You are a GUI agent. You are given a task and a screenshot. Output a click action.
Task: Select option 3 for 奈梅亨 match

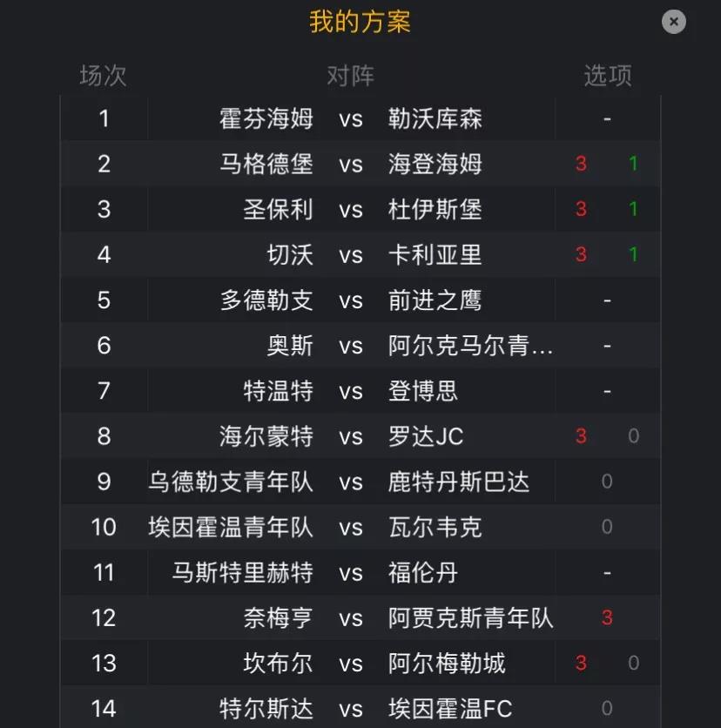[x=607, y=617]
